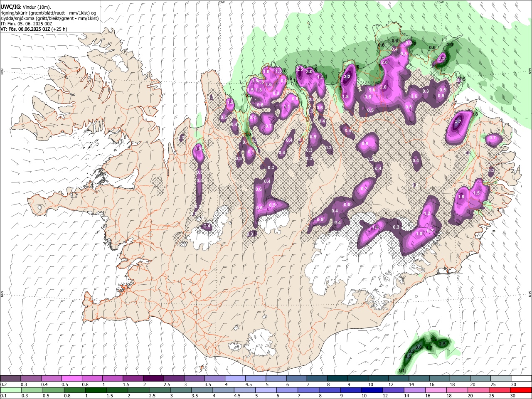The height and width of the screenshot is (399, 532).
Task: Click the crimson 25 swatch in lower legend row
Action: (500, 390)
